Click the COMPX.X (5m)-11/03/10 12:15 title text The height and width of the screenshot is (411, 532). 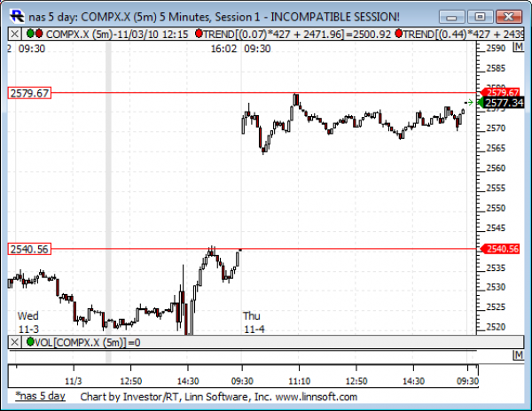[117, 34]
